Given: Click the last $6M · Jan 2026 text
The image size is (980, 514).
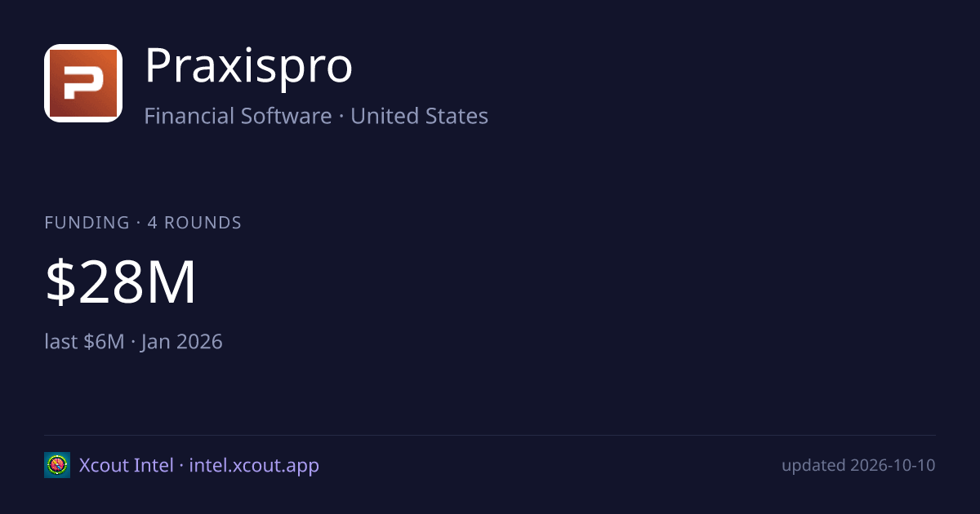Looking at the screenshot, I should [x=133, y=341].
